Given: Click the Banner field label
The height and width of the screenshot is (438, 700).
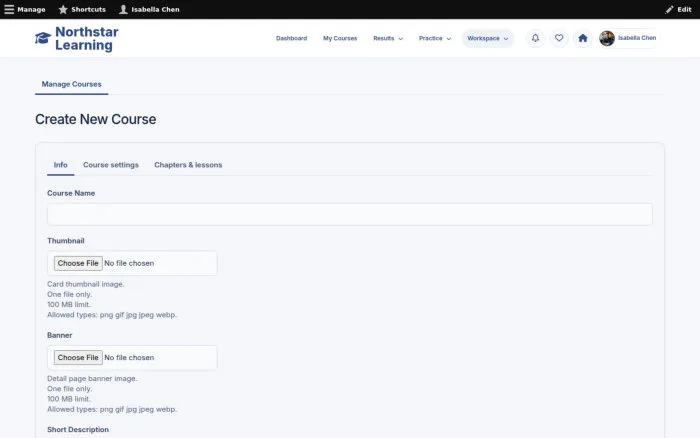Looking at the screenshot, I should [x=59, y=335].
